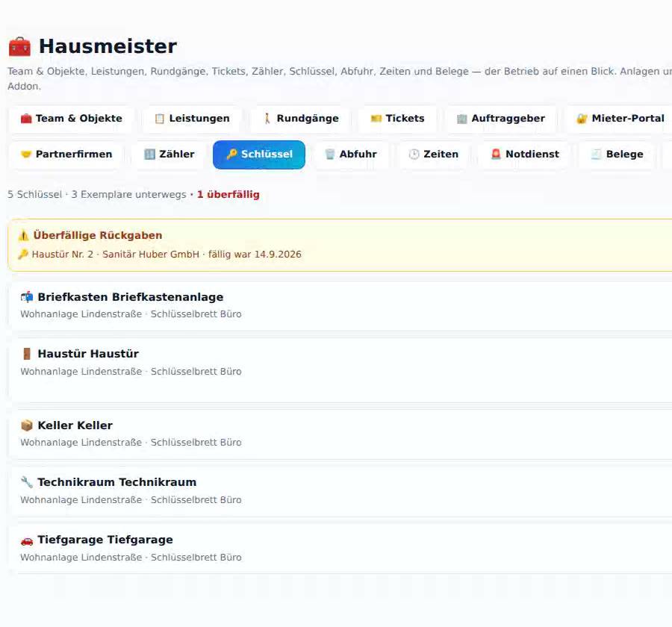Select the active Schlüssel tab
This screenshot has width=672, height=627.
pos(259,155)
